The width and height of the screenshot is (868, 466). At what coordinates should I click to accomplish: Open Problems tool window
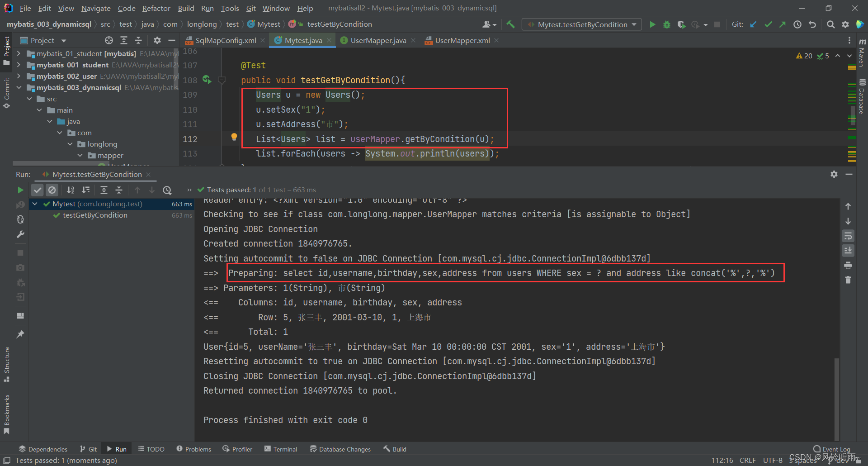(x=194, y=449)
